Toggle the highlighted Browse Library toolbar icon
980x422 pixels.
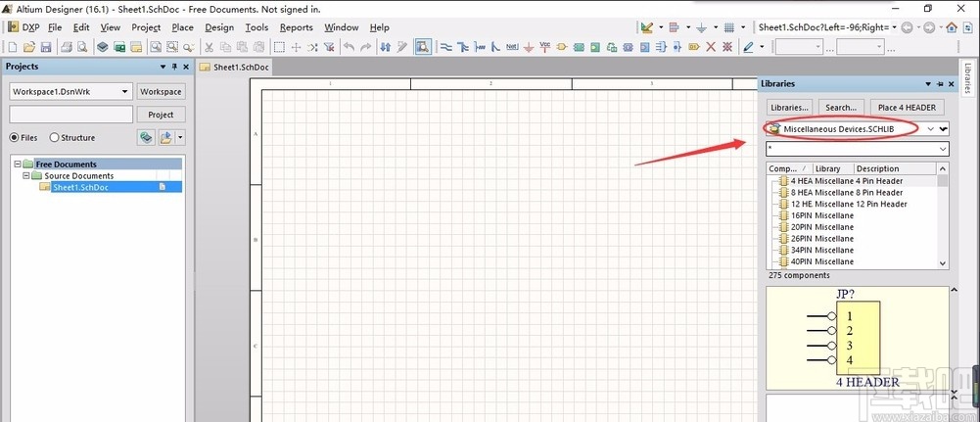coord(423,47)
